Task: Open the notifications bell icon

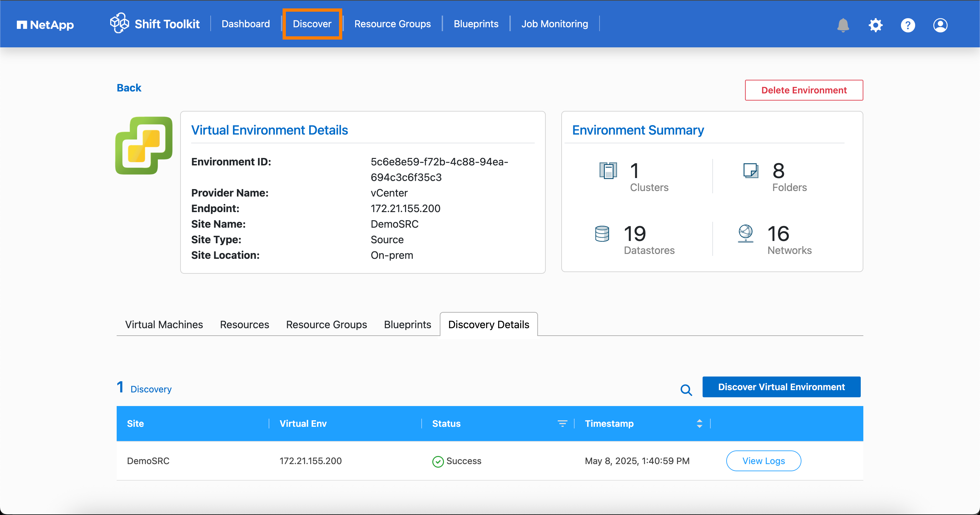Action: pos(843,25)
